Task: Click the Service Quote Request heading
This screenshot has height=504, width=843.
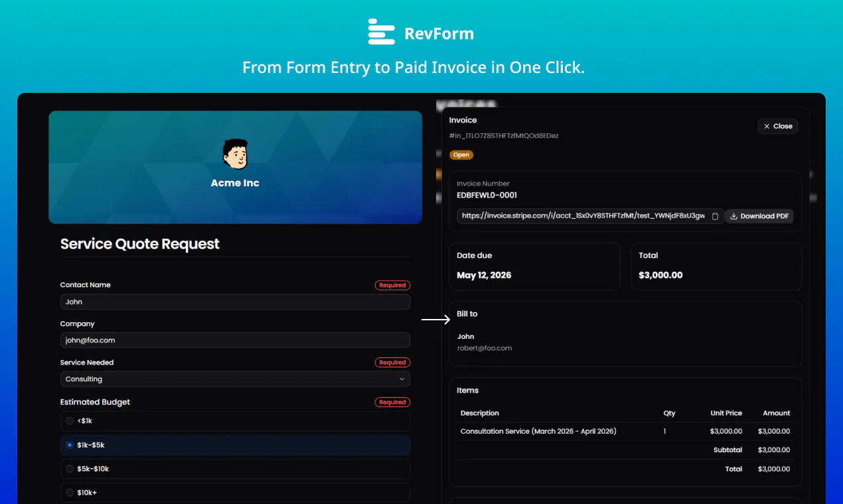Action: 140,244
